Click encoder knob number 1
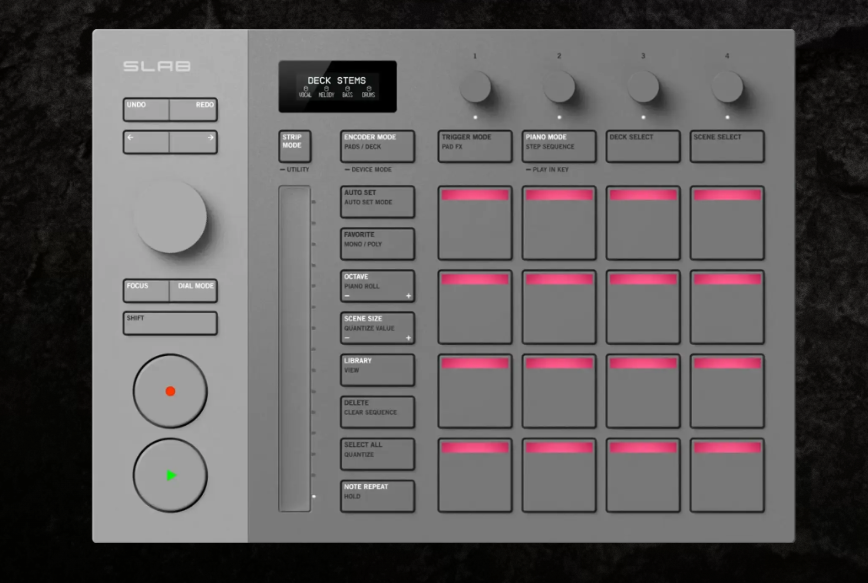Screen dimensions: 868x583 [475, 87]
